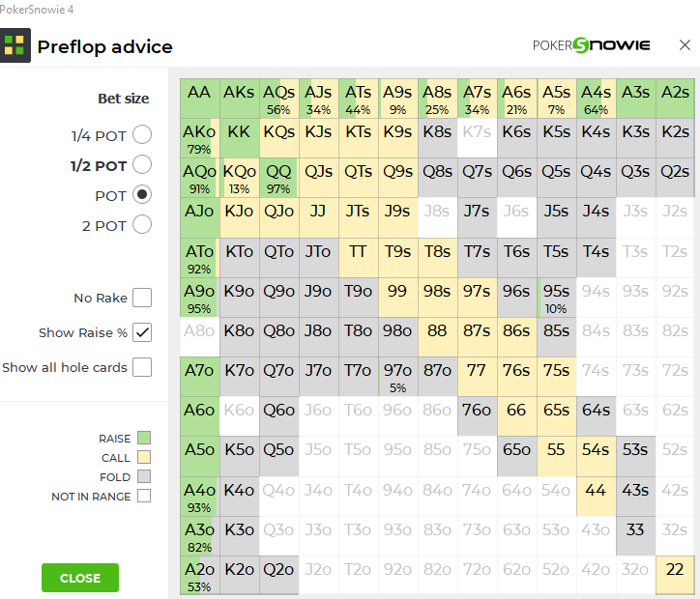This screenshot has width=700, height=599.
Task: Select the AKo 79% hand cell
Action: coord(199,138)
